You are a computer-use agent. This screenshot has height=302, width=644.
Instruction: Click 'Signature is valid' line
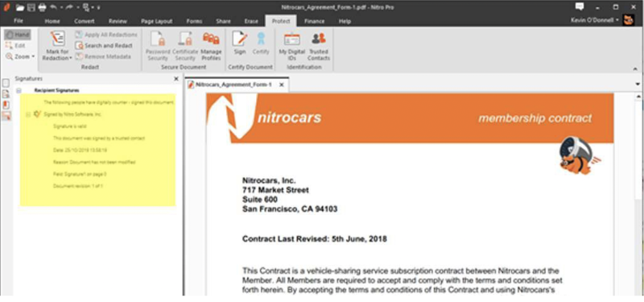click(70, 126)
